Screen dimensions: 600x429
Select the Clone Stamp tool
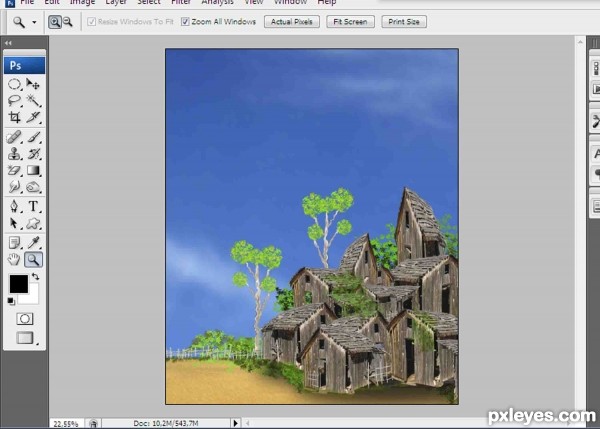click(14, 153)
